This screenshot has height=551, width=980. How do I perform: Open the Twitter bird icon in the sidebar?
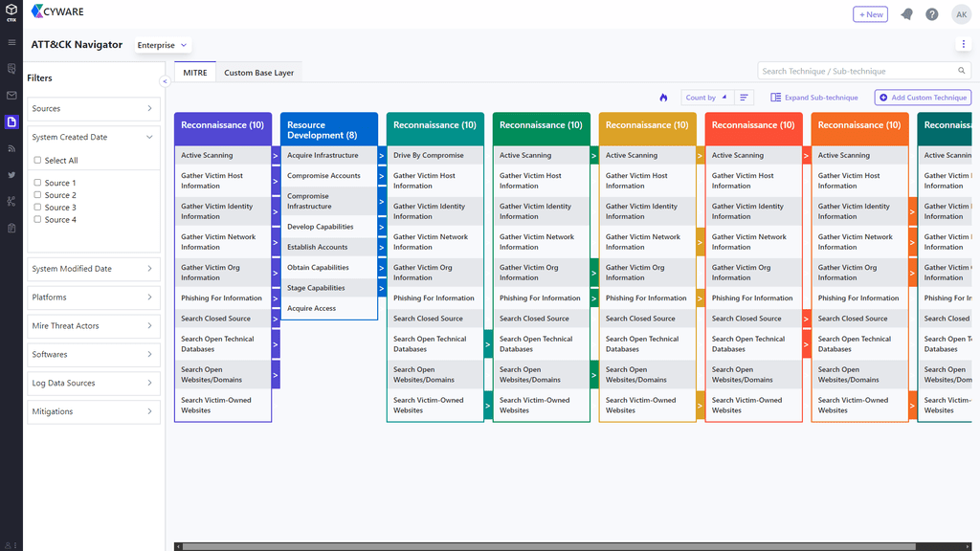11,175
